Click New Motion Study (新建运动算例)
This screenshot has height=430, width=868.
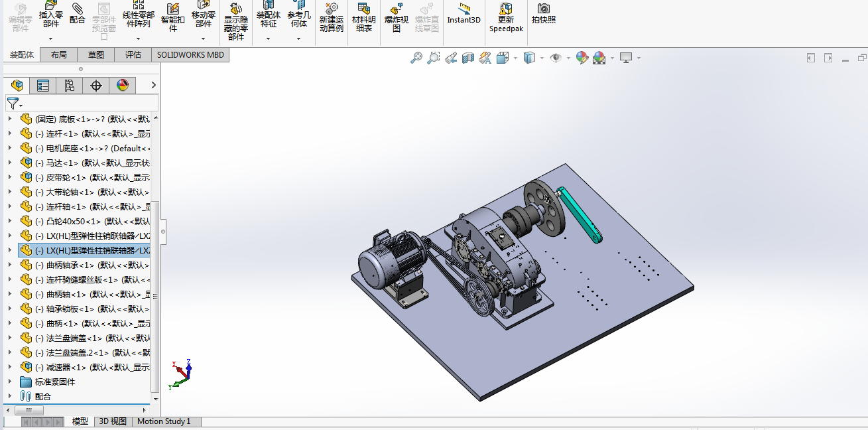pos(331,18)
